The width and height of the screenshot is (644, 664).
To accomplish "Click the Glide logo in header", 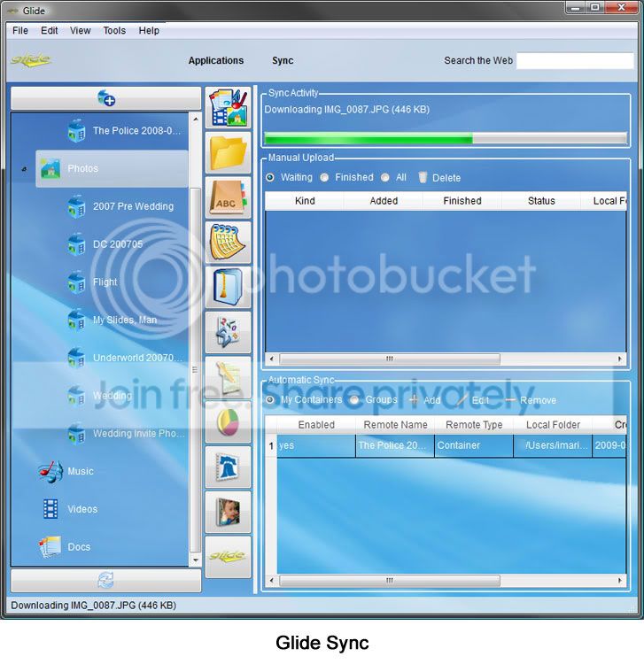I will [30, 59].
